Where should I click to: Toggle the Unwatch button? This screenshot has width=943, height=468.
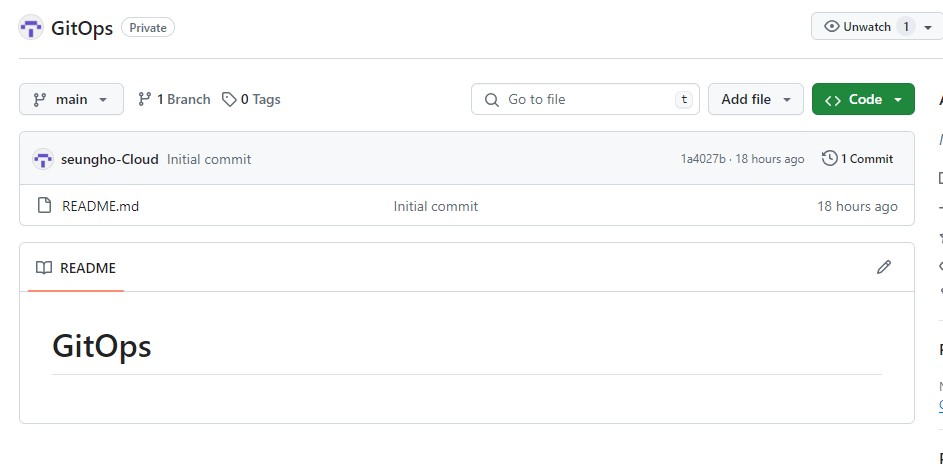[x=858, y=26]
